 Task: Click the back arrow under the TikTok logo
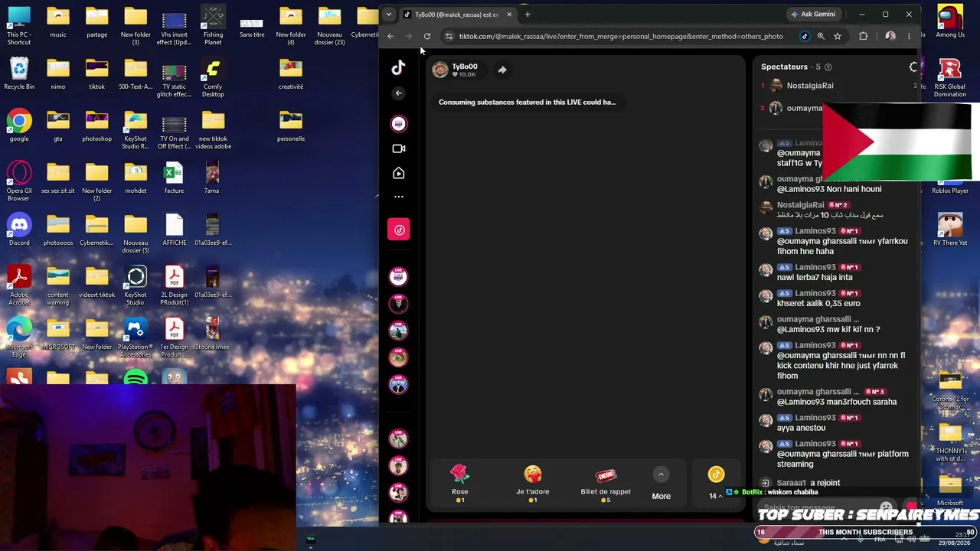398,93
